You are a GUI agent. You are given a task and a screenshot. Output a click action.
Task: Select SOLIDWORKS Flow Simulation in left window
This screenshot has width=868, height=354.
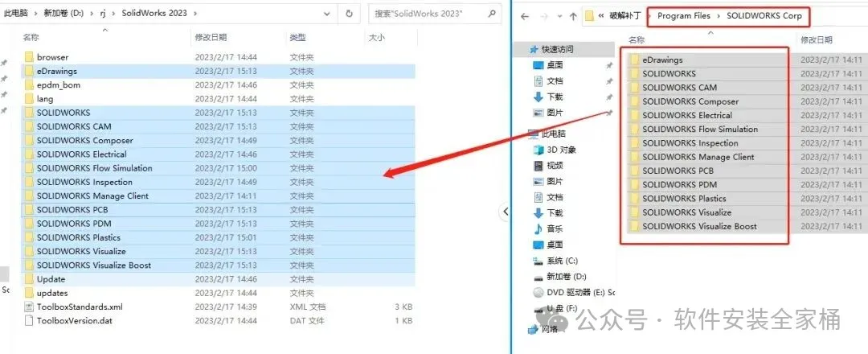pos(219,168)
